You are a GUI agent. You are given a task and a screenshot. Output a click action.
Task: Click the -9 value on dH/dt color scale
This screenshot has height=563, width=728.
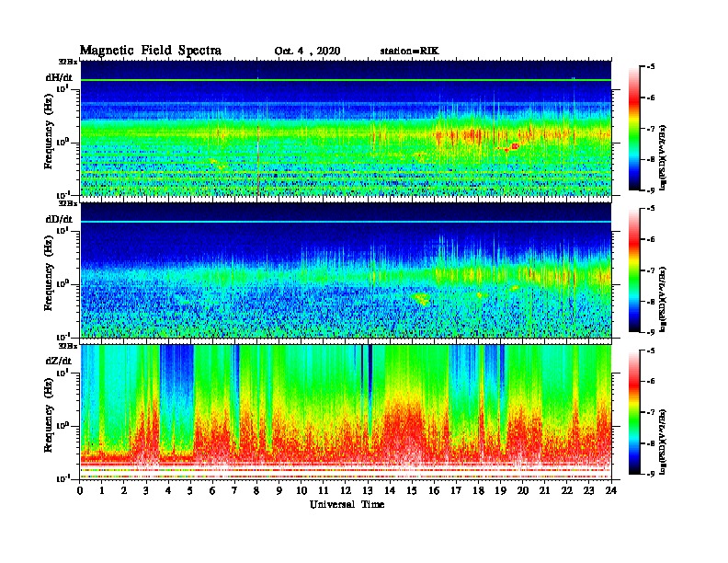(651, 190)
